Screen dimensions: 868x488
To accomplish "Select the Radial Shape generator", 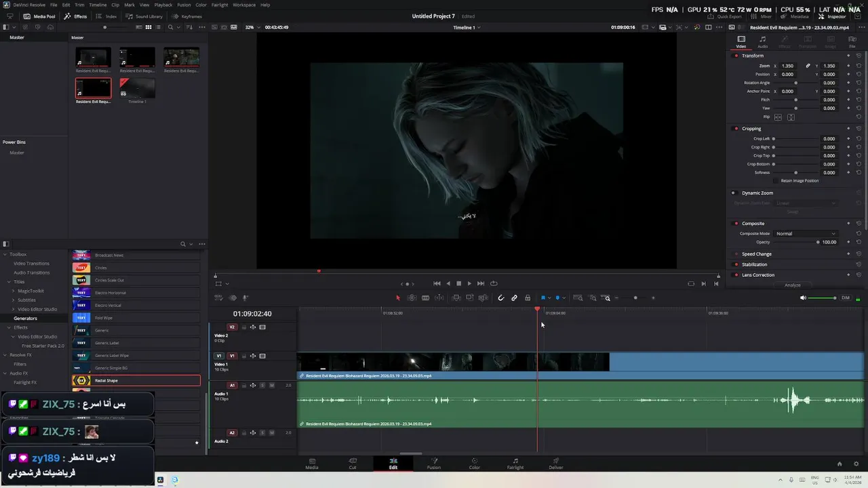I will click(x=136, y=381).
